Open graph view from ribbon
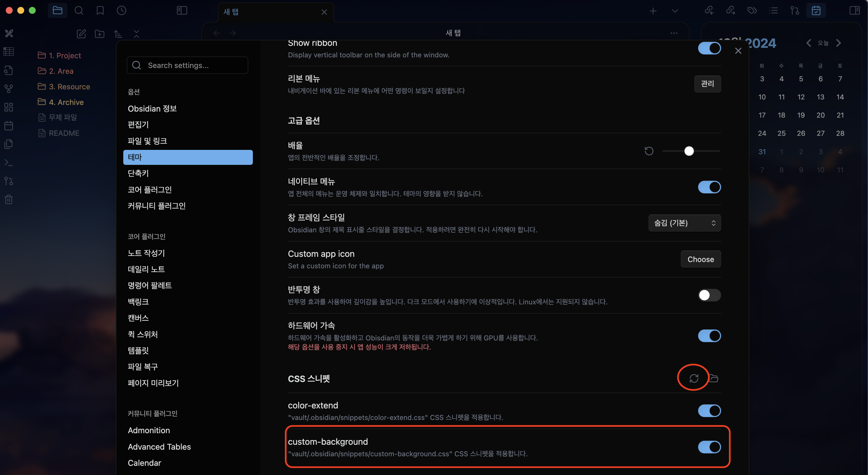 (9, 89)
